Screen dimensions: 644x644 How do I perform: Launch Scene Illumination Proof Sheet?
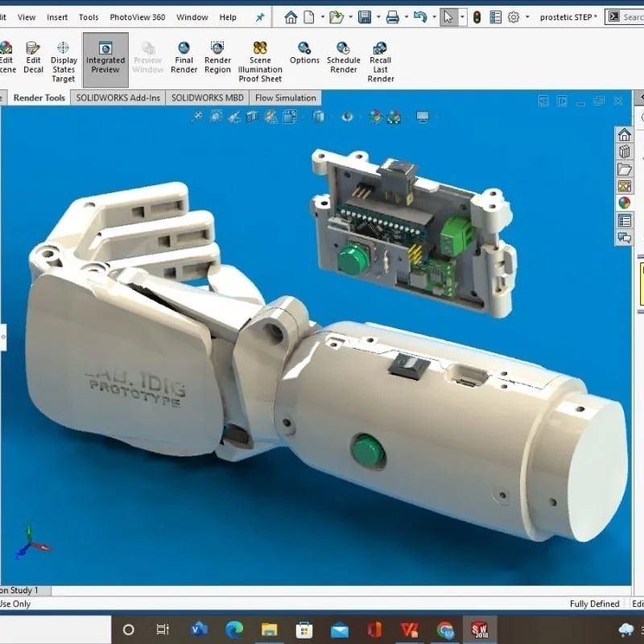(x=260, y=62)
